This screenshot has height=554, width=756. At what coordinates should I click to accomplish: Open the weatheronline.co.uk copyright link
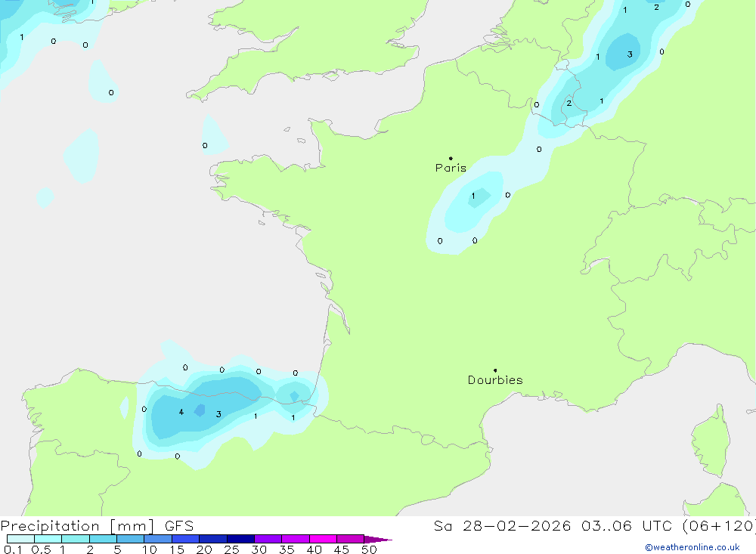(x=692, y=547)
